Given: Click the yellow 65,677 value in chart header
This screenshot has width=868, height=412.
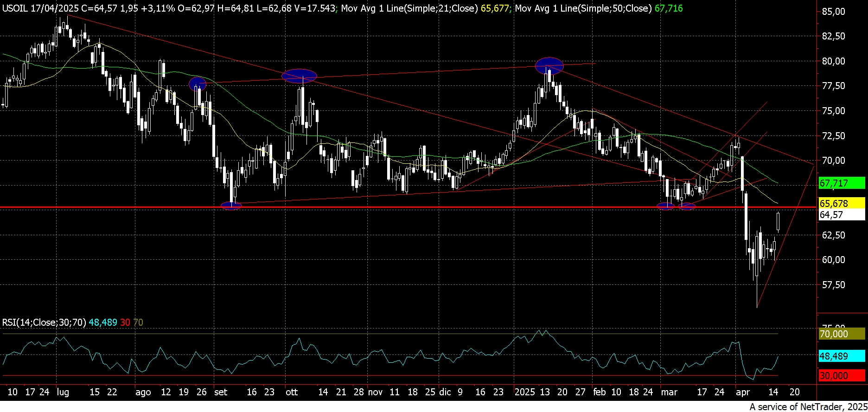Looking at the screenshot, I should pyautogui.click(x=495, y=8).
